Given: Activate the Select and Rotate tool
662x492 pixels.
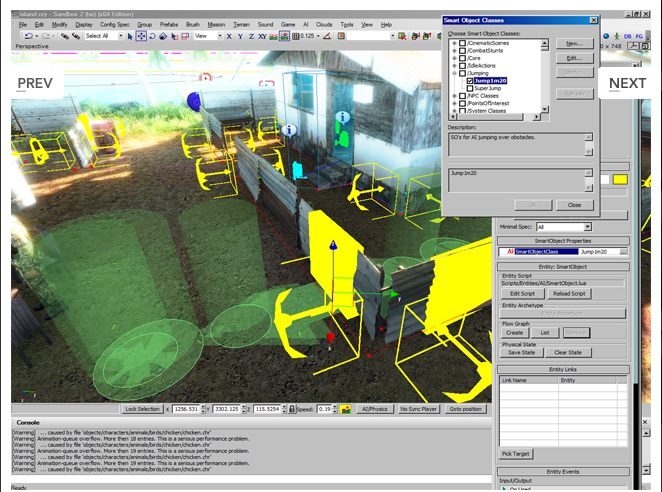Looking at the screenshot, I should (152, 36).
